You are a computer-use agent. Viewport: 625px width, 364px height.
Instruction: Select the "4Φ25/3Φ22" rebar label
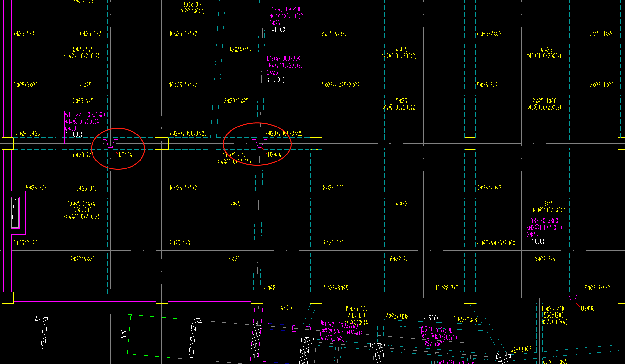tap(519, 350)
